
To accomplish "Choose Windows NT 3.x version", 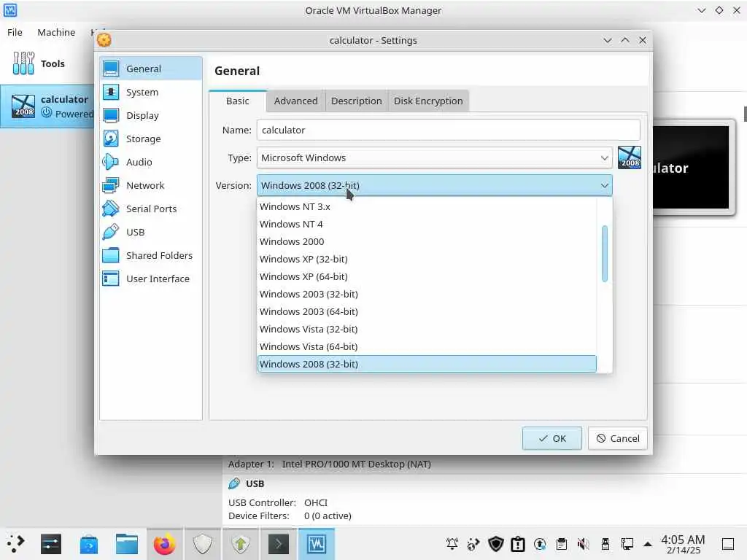I will 427,206.
